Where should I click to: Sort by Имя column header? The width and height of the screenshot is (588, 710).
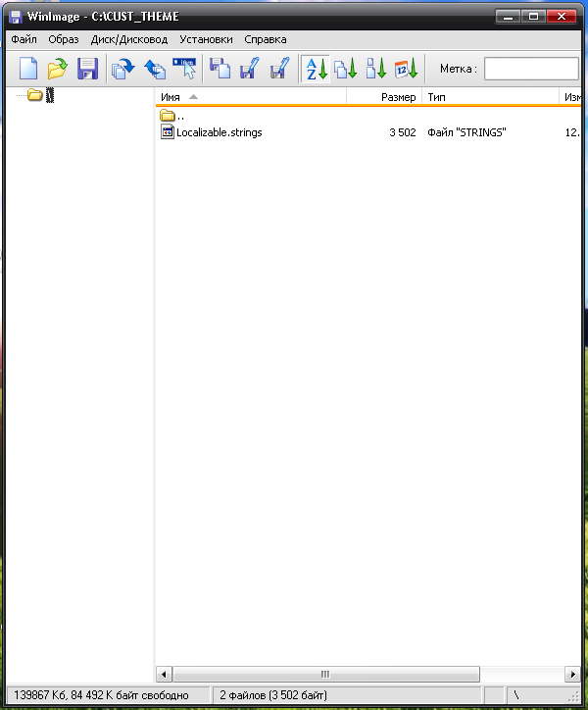tap(251, 97)
